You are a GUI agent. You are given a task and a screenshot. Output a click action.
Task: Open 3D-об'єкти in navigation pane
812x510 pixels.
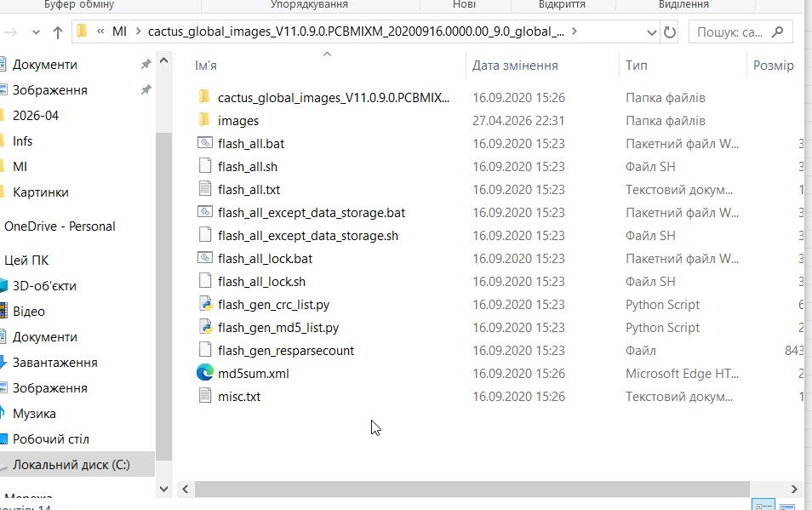(x=44, y=286)
